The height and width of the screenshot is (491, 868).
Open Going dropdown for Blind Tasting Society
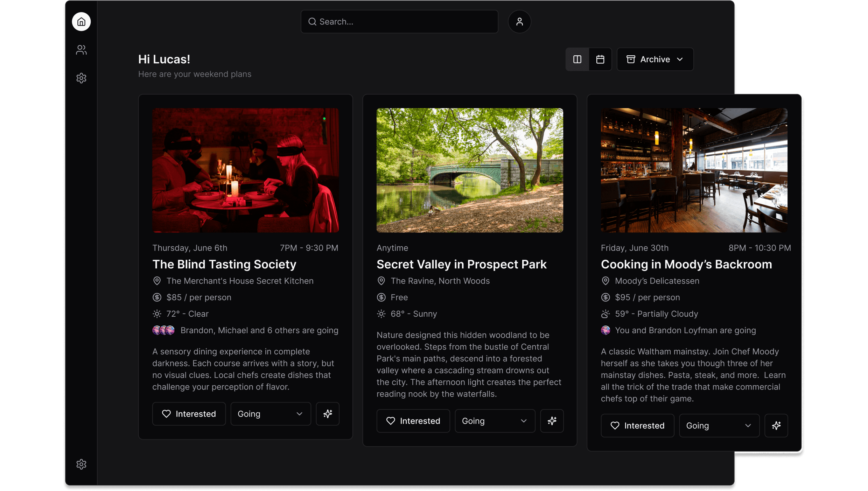(x=271, y=414)
